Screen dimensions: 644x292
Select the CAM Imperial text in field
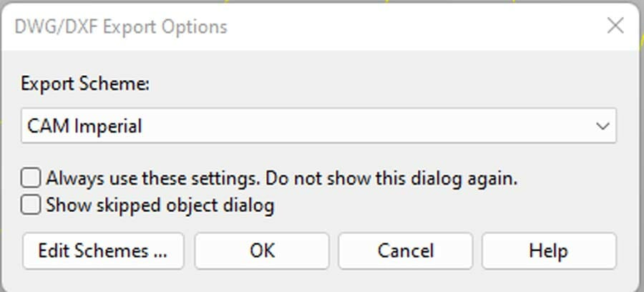point(84,127)
